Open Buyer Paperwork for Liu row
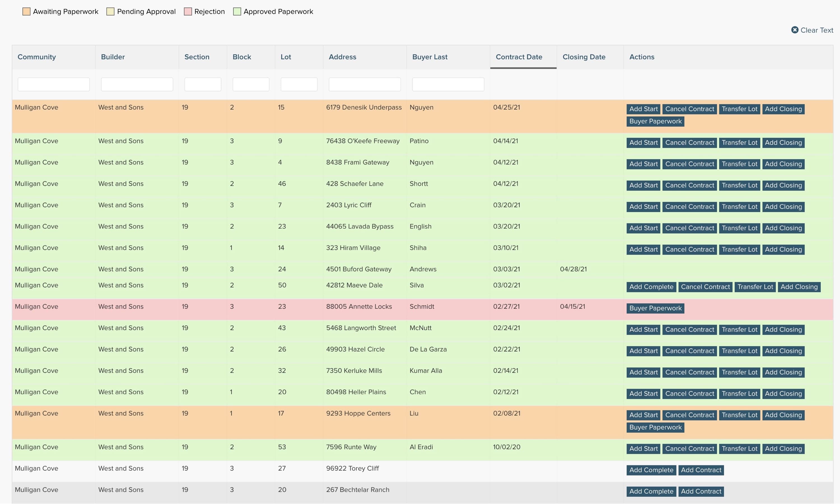 click(x=655, y=427)
